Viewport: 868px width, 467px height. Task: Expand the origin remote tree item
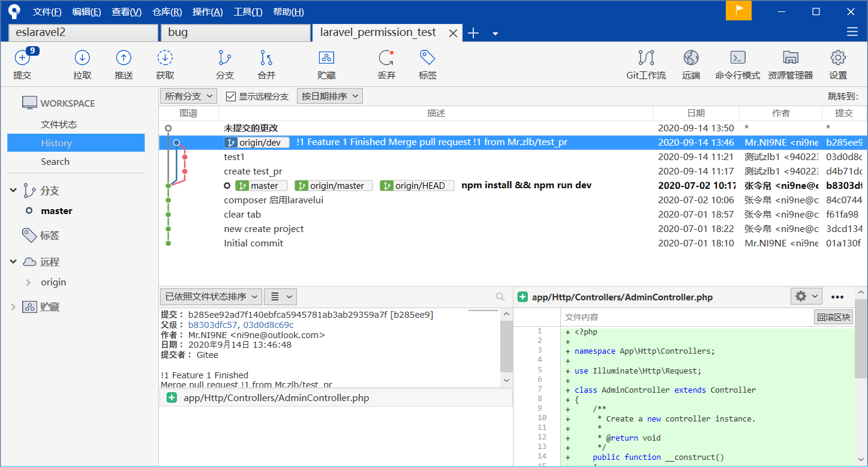[28, 282]
